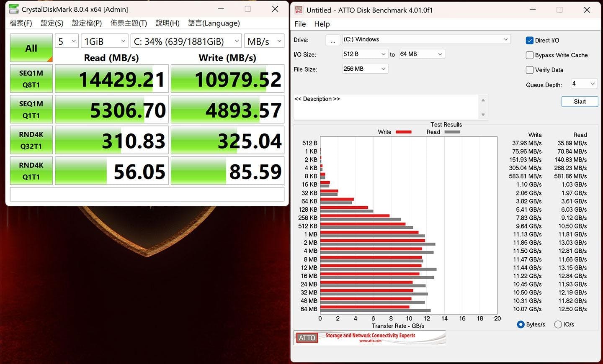Run the RND4K Q1T1 test
Screen dimensions: 603x364
[x=31, y=171]
